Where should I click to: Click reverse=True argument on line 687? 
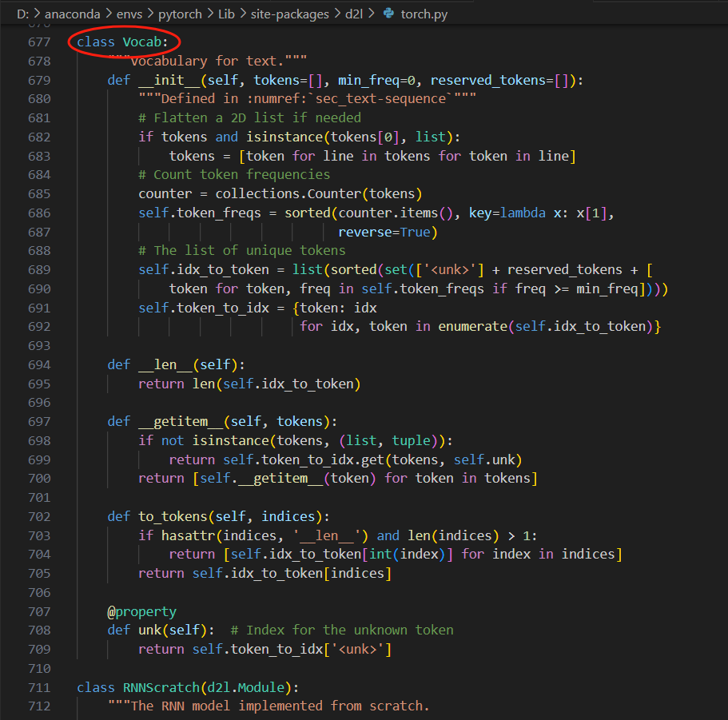pyautogui.click(x=384, y=232)
